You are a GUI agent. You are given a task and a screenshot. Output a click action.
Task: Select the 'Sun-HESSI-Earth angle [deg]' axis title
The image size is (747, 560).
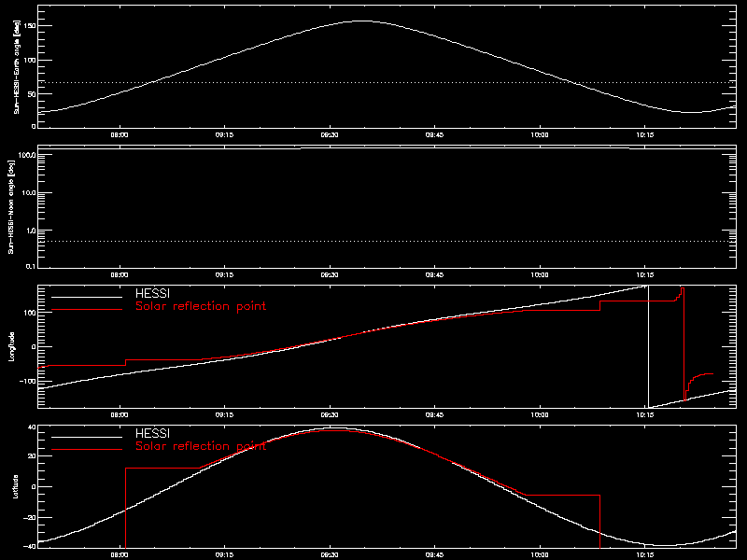[x=16, y=66]
